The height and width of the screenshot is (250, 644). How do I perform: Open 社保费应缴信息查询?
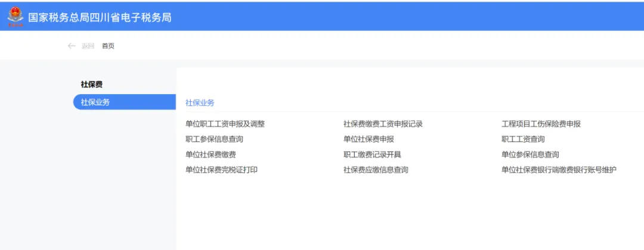click(376, 170)
